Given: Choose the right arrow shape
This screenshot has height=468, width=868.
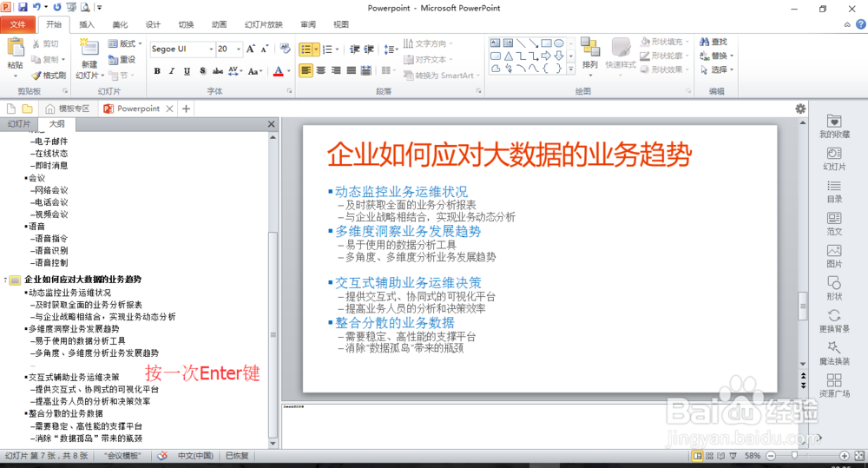Looking at the screenshot, I should (546, 56).
